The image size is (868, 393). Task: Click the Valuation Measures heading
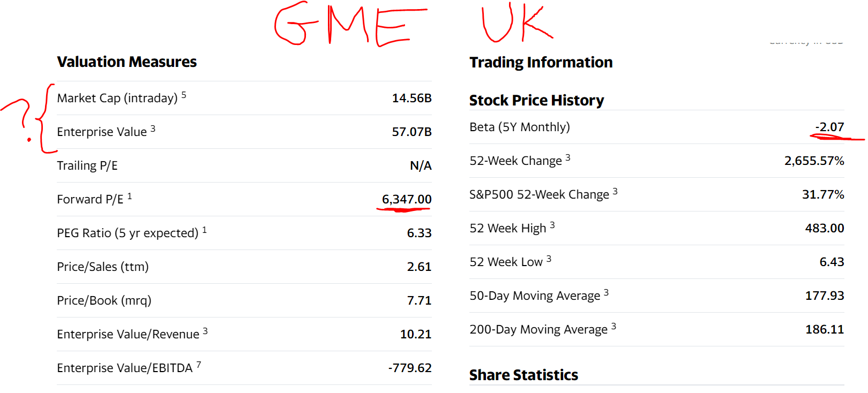[127, 62]
